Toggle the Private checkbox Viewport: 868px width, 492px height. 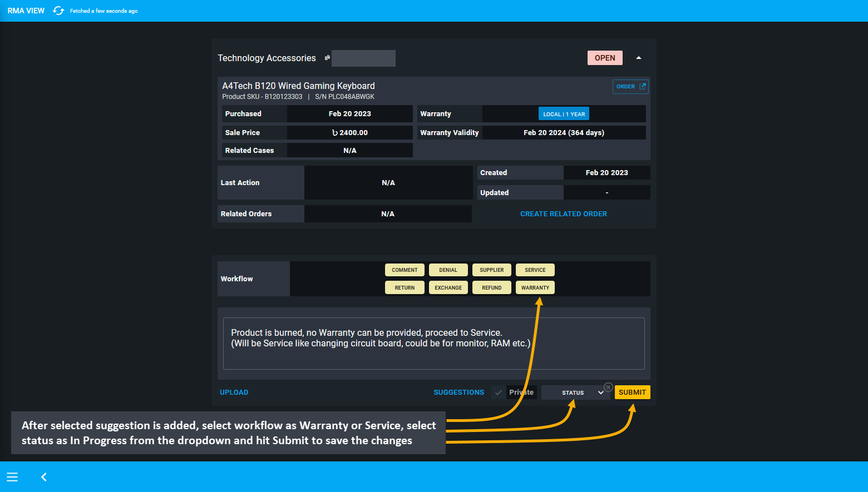[x=499, y=392]
